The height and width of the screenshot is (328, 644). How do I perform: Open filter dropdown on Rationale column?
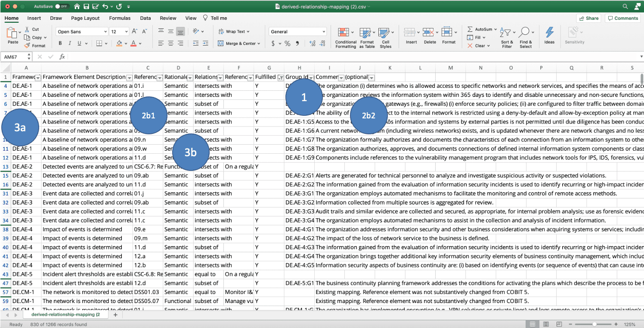click(x=190, y=77)
